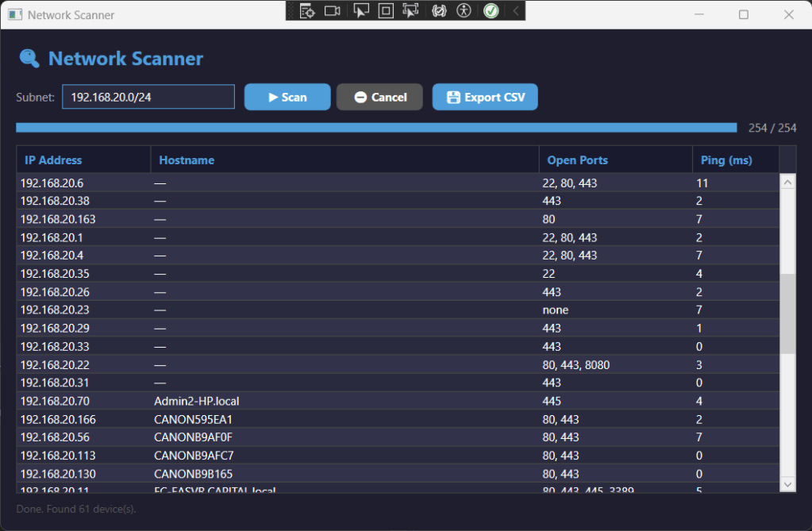The height and width of the screenshot is (531, 812).
Task: Collapse the debug toolbar with the chevron
Action: (x=516, y=10)
